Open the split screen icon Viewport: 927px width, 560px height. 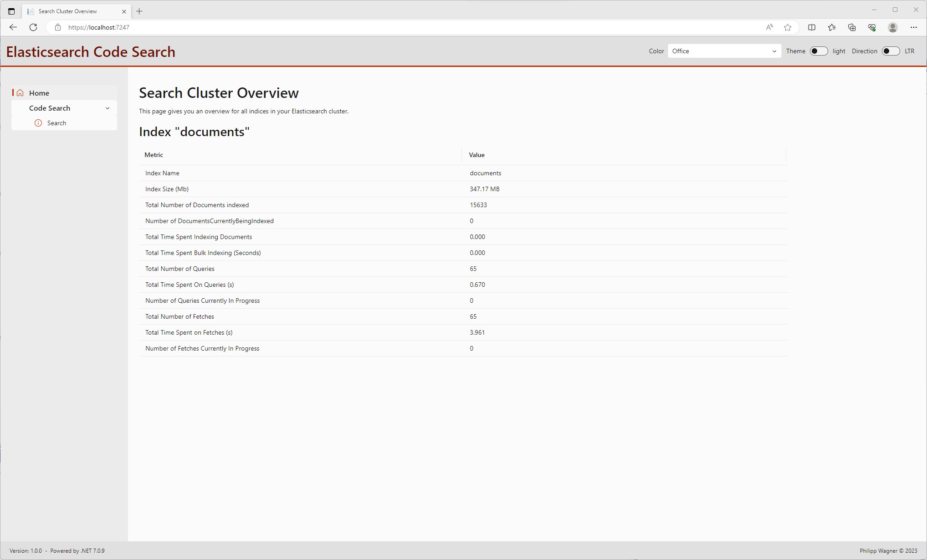pyautogui.click(x=812, y=27)
